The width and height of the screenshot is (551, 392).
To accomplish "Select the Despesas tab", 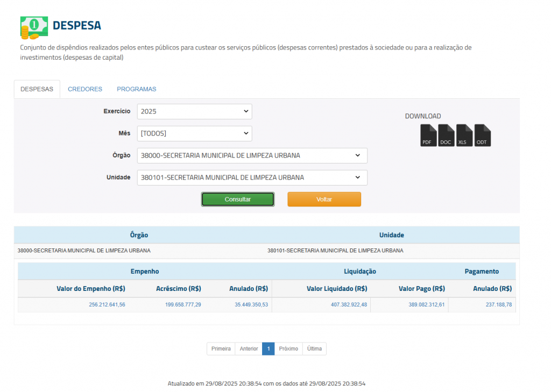I will 37,89.
